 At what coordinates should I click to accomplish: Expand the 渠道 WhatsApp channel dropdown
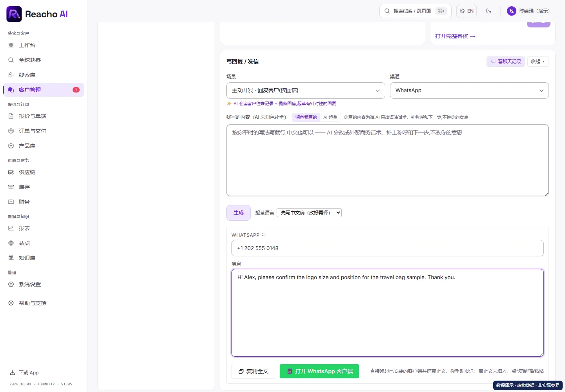[x=469, y=91]
